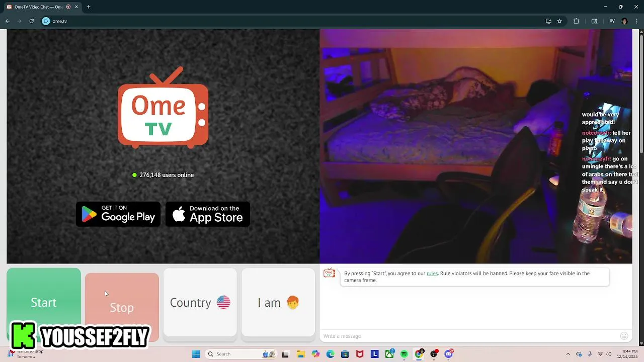Open the volume tray icon
Image resolution: width=644 pixels, height=362 pixels.
click(x=609, y=354)
